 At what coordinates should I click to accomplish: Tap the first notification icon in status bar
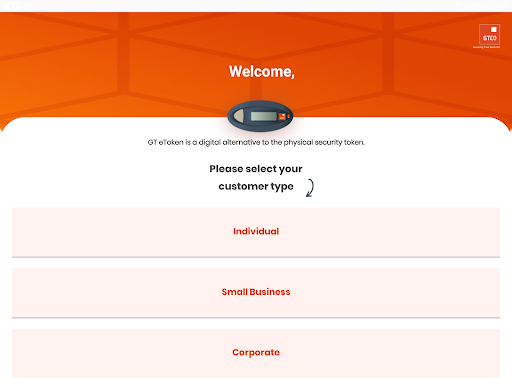tap(7, 6)
